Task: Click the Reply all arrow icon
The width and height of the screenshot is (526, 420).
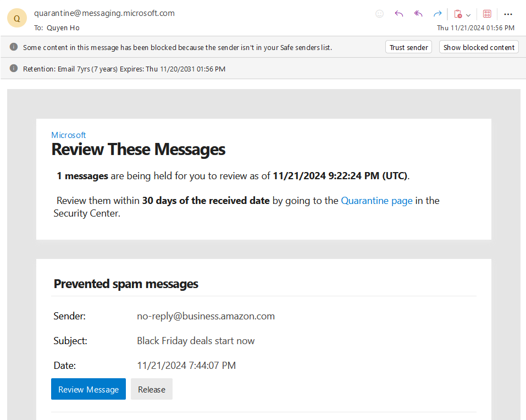Action: coord(418,14)
